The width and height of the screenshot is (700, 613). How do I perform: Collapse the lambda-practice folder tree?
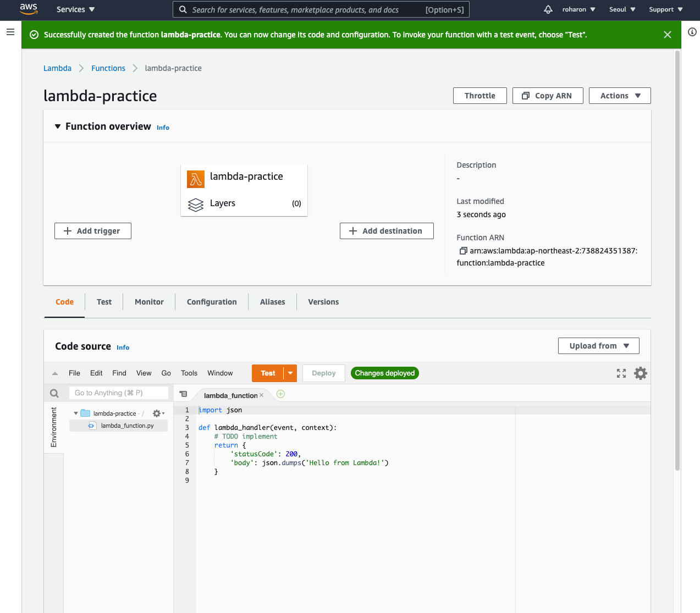coord(76,413)
